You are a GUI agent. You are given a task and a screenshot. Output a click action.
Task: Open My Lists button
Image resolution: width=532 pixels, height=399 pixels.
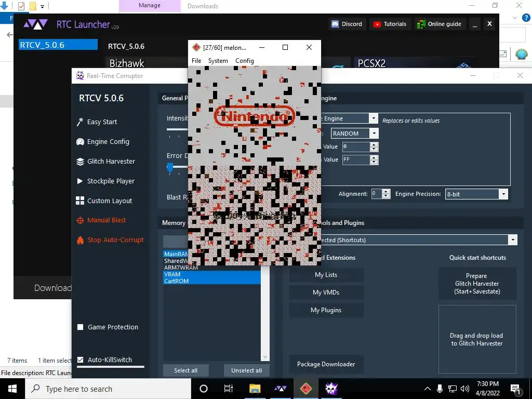tap(326, 275)
